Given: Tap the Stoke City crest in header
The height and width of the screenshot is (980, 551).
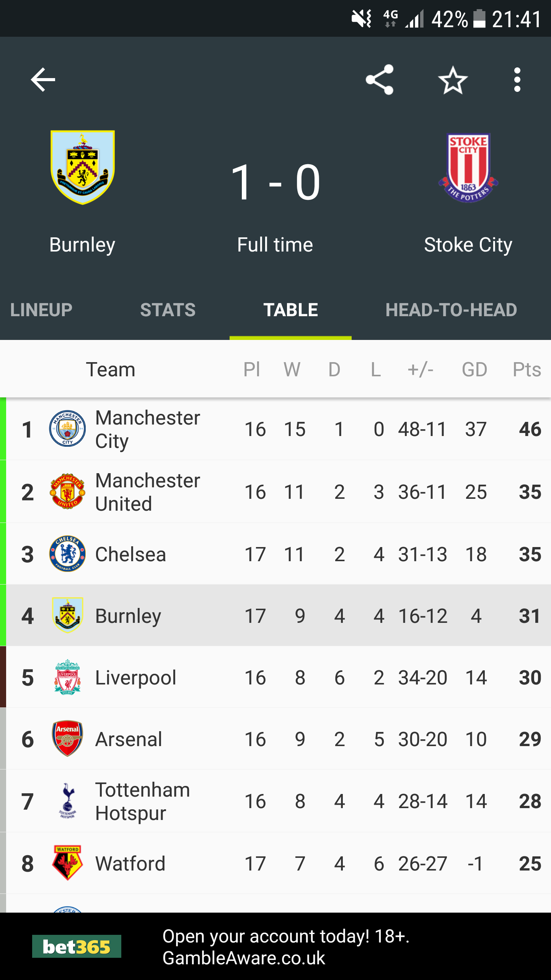Looking at the screenshot, I should [468, 168].
